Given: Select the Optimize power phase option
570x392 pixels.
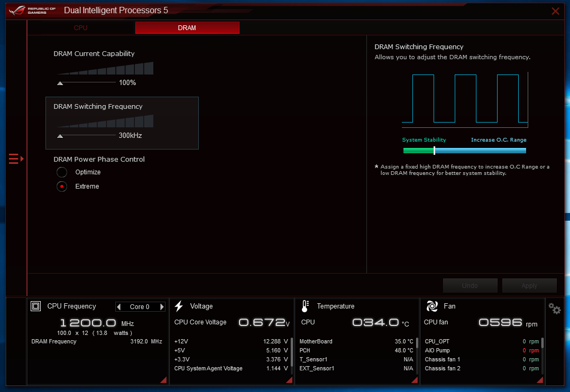Looking at the screenshot, I should click(x=62, y=172).
